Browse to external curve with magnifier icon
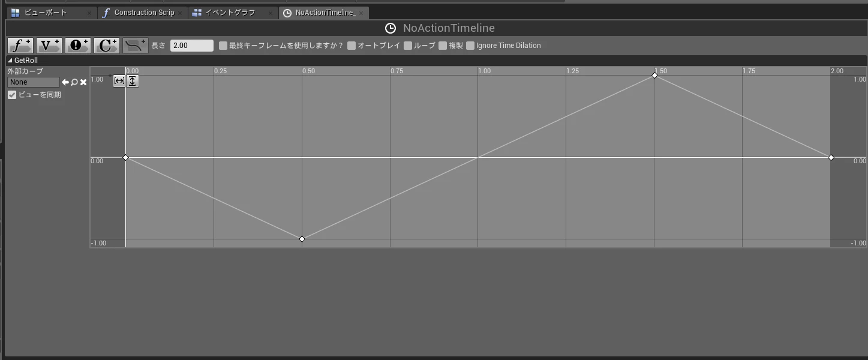This screenshot has width=868, height=360. (74, 82)
